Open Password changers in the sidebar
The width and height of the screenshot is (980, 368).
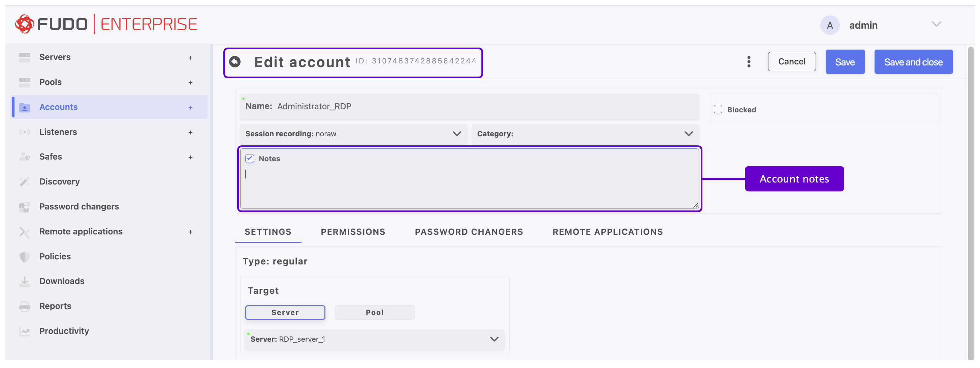click(109, 207)
